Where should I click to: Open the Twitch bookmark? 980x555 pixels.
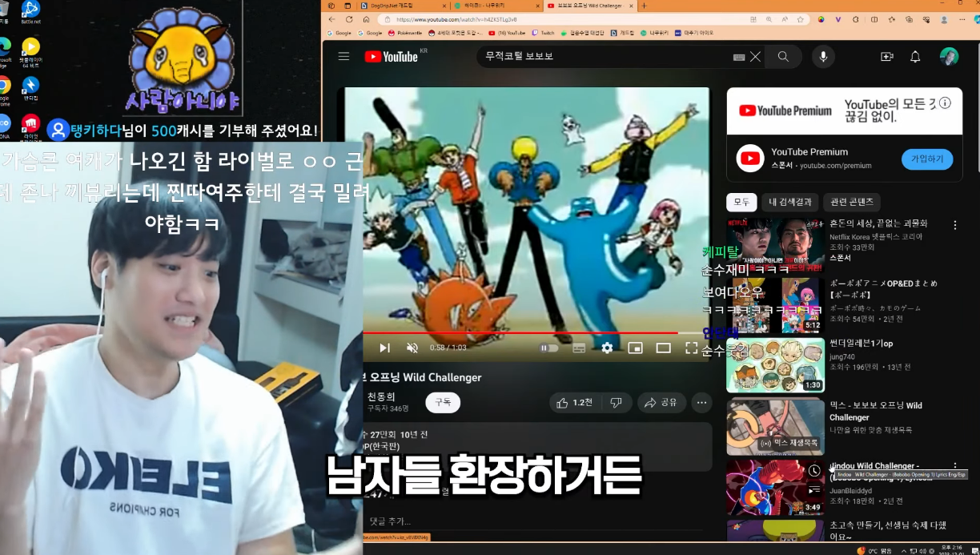543,33
